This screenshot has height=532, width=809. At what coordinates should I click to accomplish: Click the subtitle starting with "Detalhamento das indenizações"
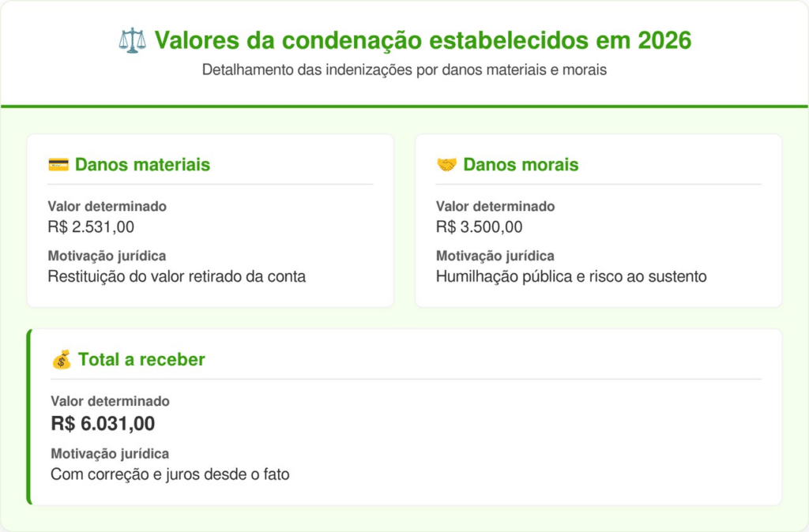404,69
